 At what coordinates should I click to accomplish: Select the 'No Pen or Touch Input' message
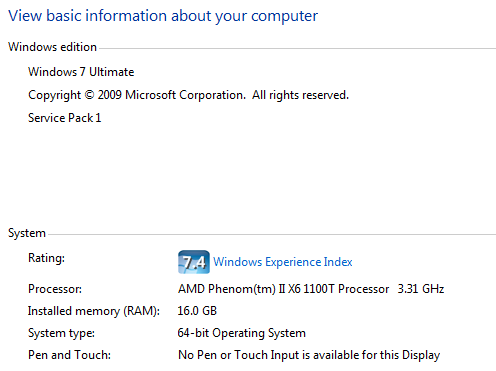[x=309, y=355]
